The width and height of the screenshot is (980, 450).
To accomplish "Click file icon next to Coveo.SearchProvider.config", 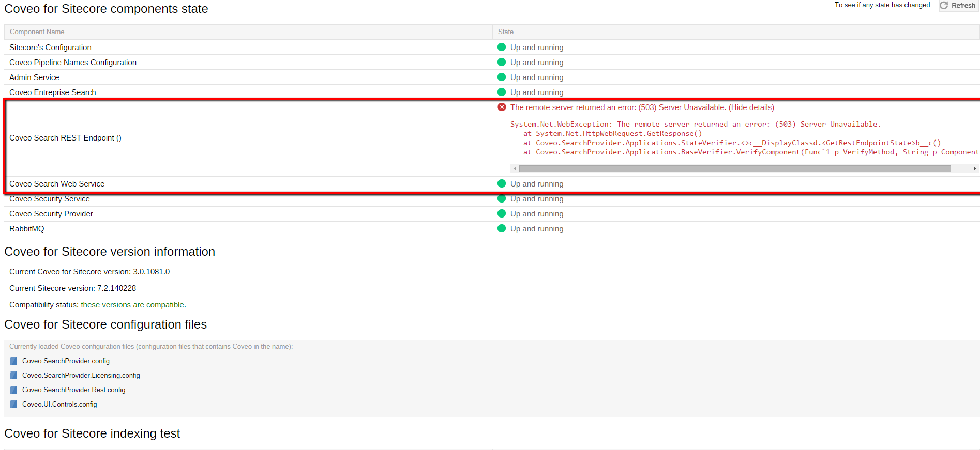I will (13, 361).
